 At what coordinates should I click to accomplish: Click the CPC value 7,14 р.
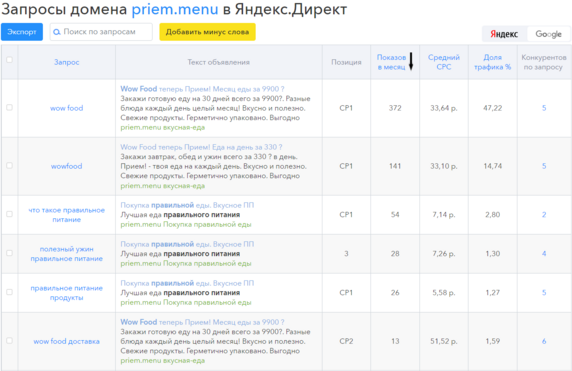click(444, 215)
